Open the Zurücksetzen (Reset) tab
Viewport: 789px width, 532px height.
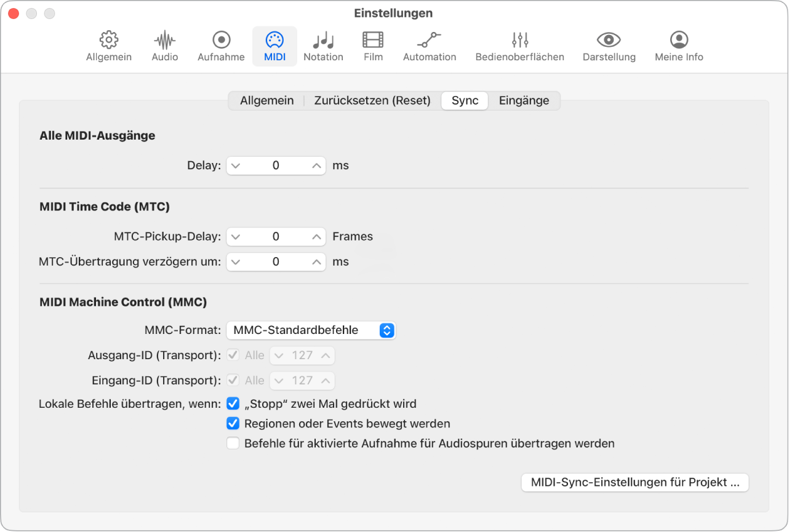tap(372, 100)
